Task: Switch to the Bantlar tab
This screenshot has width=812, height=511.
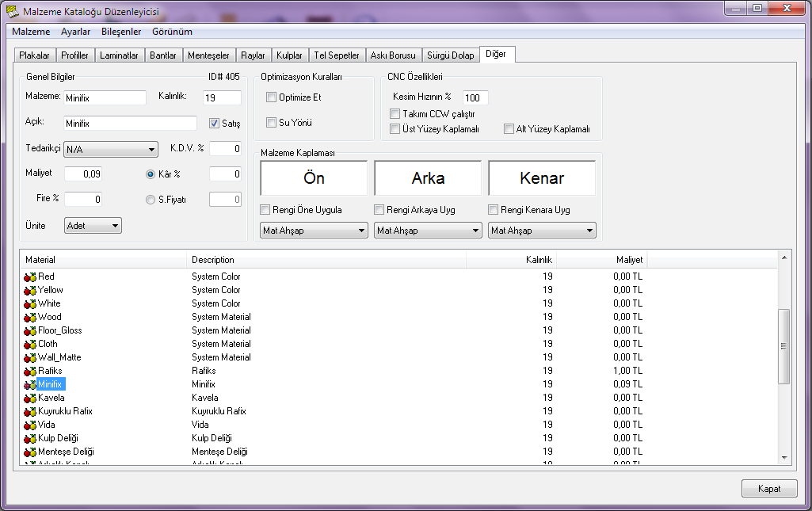Action: point(163,55)
